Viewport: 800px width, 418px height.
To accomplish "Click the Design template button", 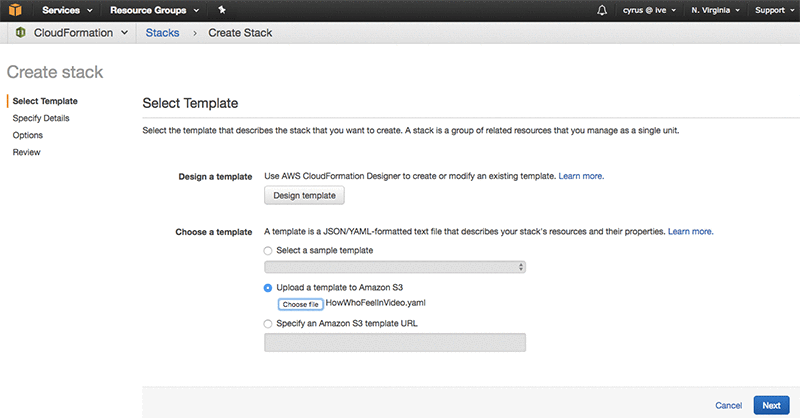I will [x=304, y=195].
